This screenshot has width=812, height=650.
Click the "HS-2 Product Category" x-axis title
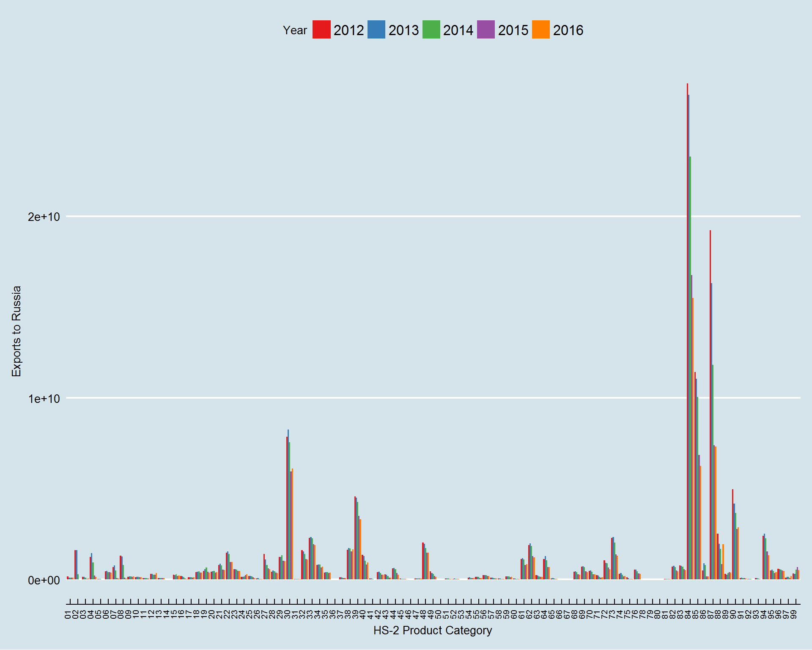point(432,631)
